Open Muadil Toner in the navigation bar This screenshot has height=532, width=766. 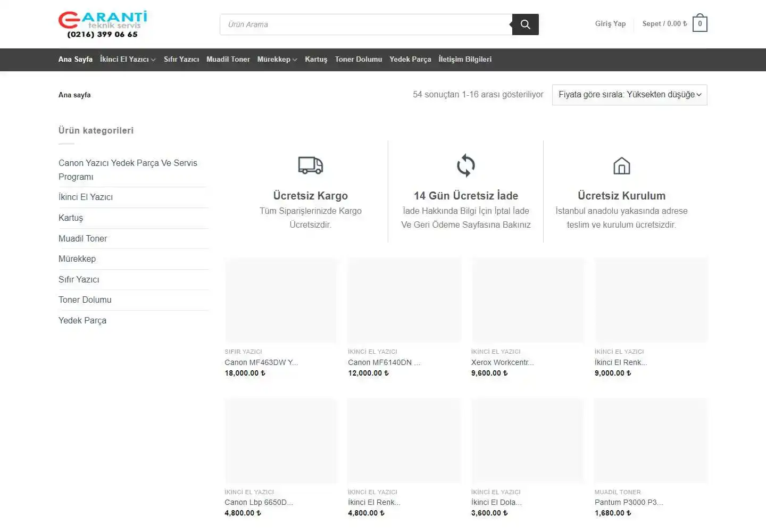(x=228, y=59)
